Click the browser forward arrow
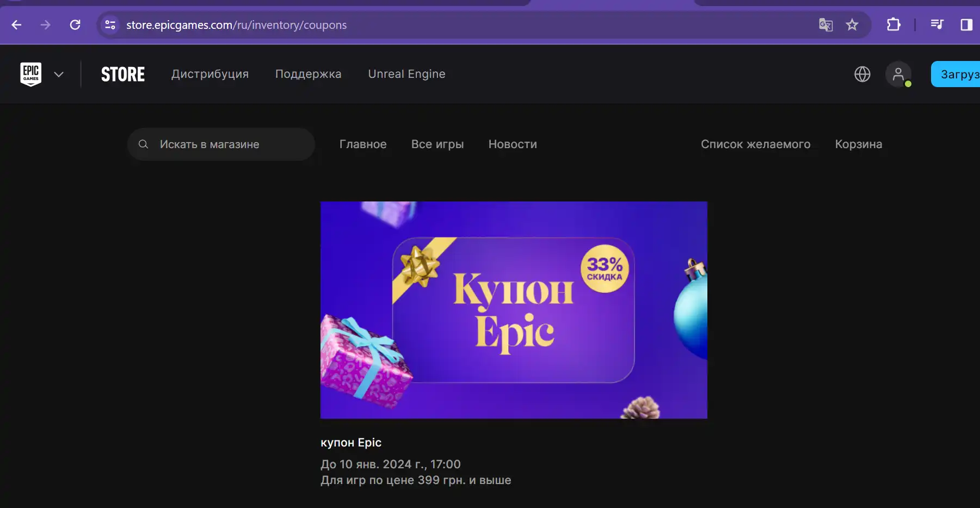The width and height of the screenshot is (980, 508). (46, 25)
